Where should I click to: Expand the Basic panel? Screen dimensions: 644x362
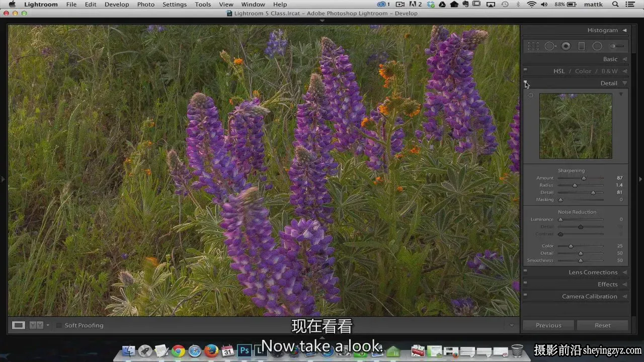coord(624,59)
